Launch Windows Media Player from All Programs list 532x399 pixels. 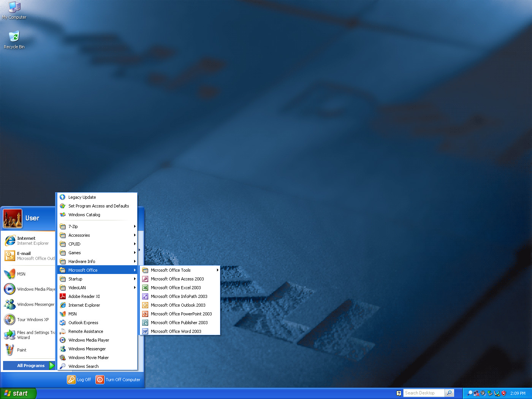97,340
